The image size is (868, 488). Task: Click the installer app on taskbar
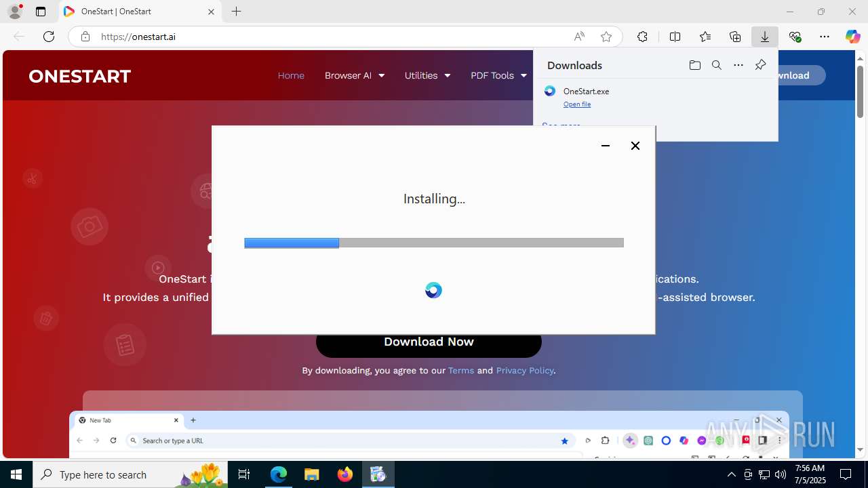click(378, 474)
